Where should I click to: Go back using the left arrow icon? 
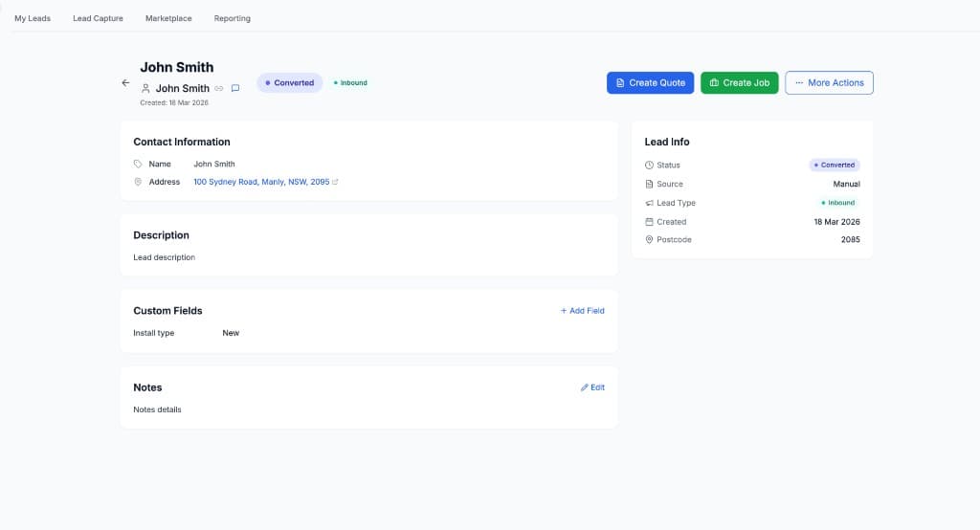click(125, 82)
